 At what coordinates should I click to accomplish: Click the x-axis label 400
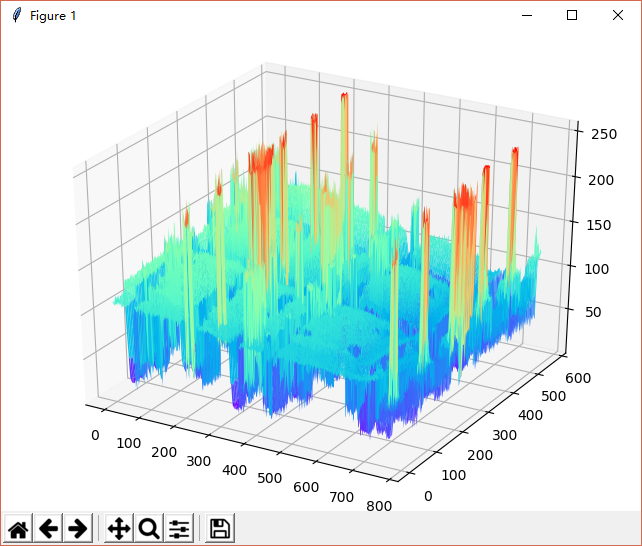[234, 470]
